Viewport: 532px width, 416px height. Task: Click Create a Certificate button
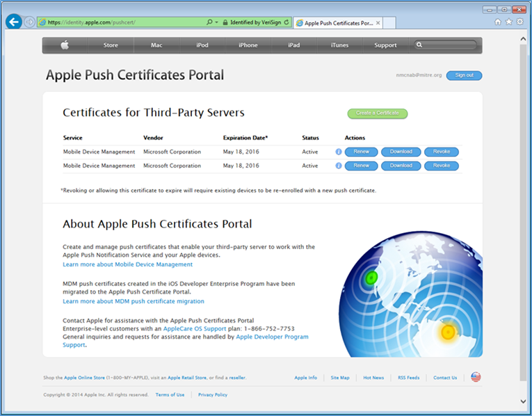coord(378,113)
